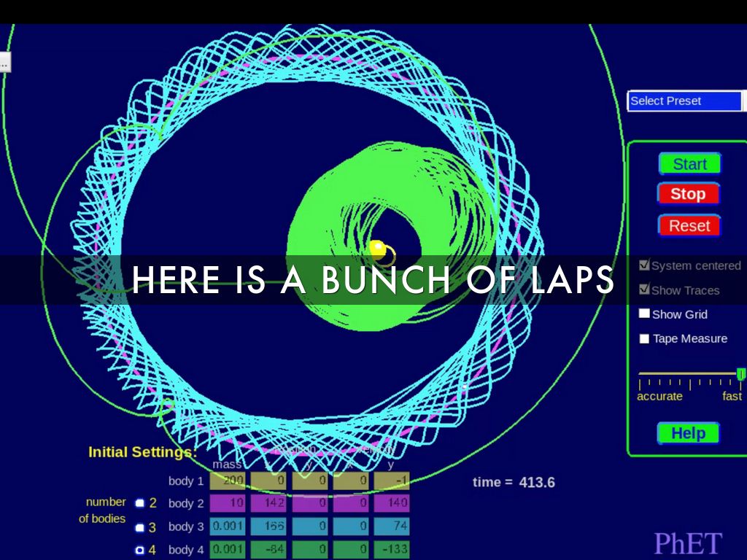Click the body 1 mass field
The image size is (747, 560).
228,481
